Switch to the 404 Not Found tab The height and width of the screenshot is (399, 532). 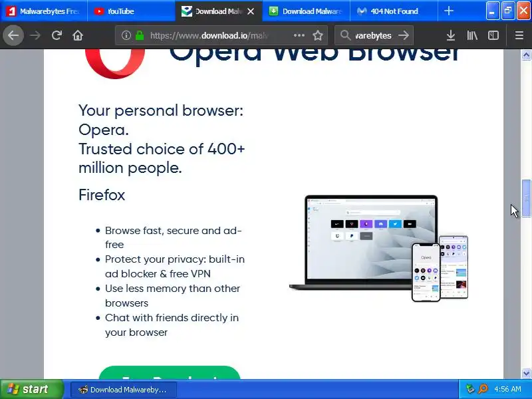[x=394, y=11]
